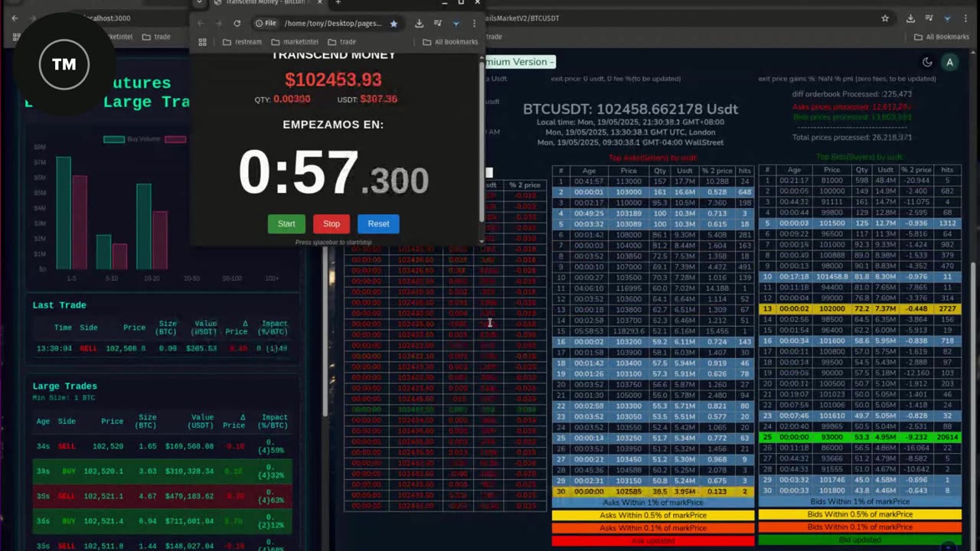Click extension icon in BTCUSDT window toolbar
The width and height of the screenshot is (980, 551).
click(x=947, y=18)
